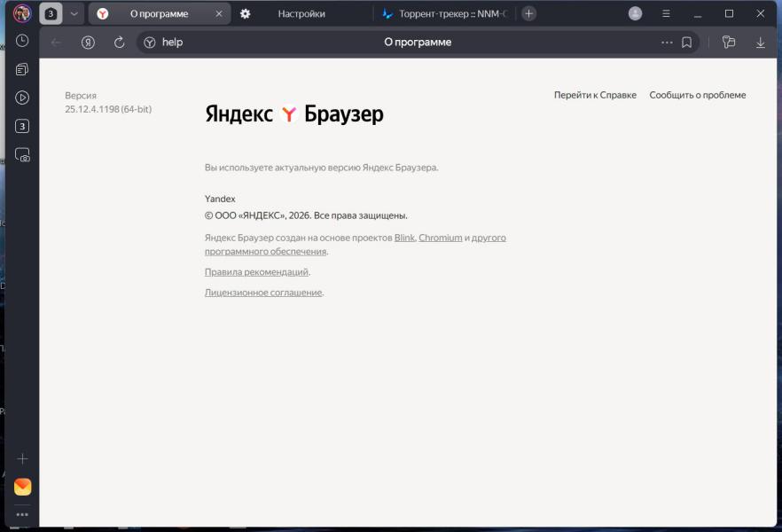Open the downloads arrow icon
The image size is (782, 532).
(x=760, y=43)
